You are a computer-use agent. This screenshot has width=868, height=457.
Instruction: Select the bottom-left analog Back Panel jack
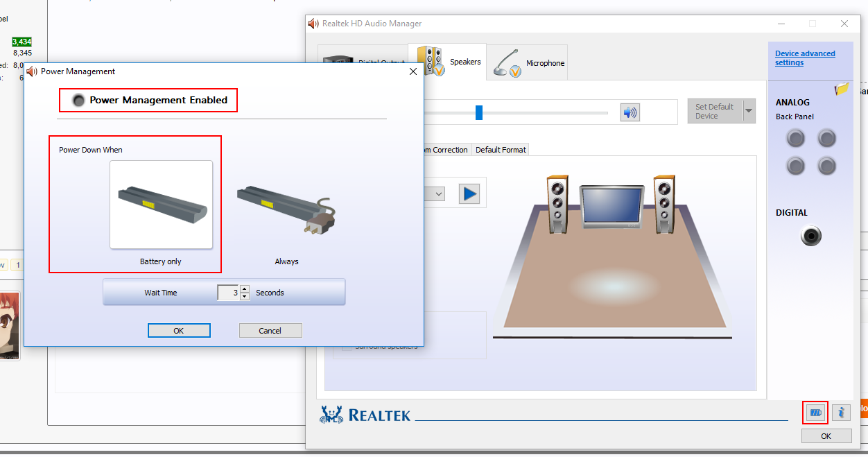click(x=796, y=166)
